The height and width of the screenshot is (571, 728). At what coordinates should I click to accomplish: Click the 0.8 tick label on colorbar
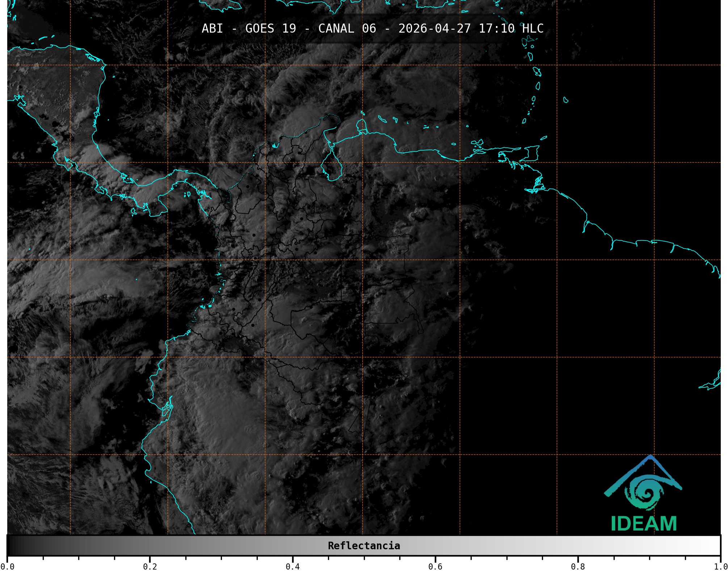(578, 566)
